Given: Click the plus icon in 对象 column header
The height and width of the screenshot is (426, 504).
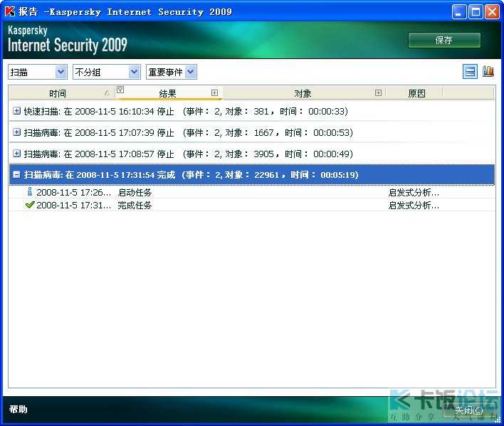Looking at the screenshot, I should tap(378, 92).
